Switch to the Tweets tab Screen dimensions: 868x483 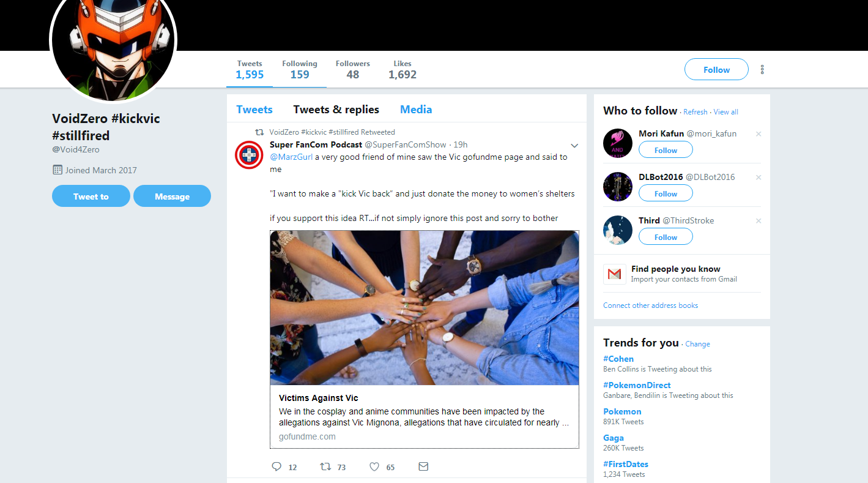point(254,110)
